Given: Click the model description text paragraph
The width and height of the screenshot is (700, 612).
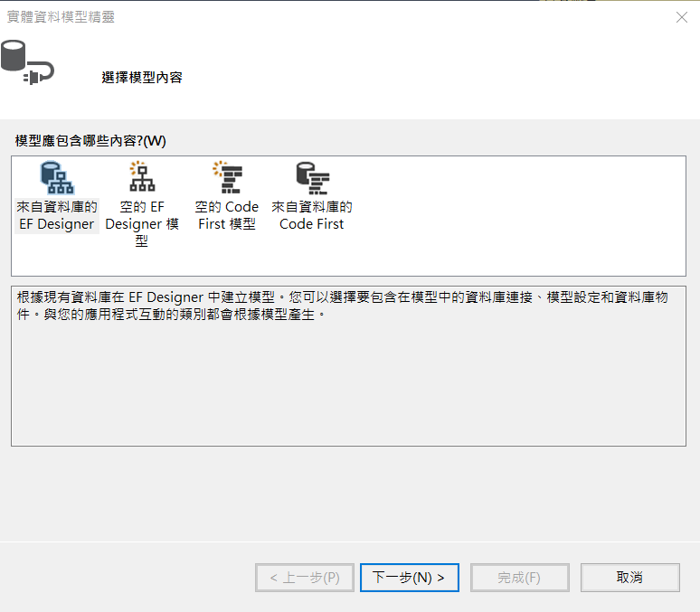Looking at the screenshot, I should (x=344, y=306).
